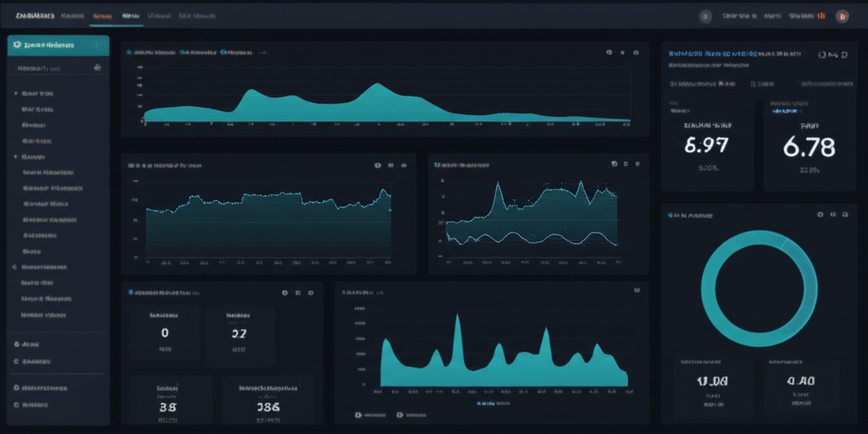Click the sidebar search field under teal header

pyautogui.click(x=58, y=69)
